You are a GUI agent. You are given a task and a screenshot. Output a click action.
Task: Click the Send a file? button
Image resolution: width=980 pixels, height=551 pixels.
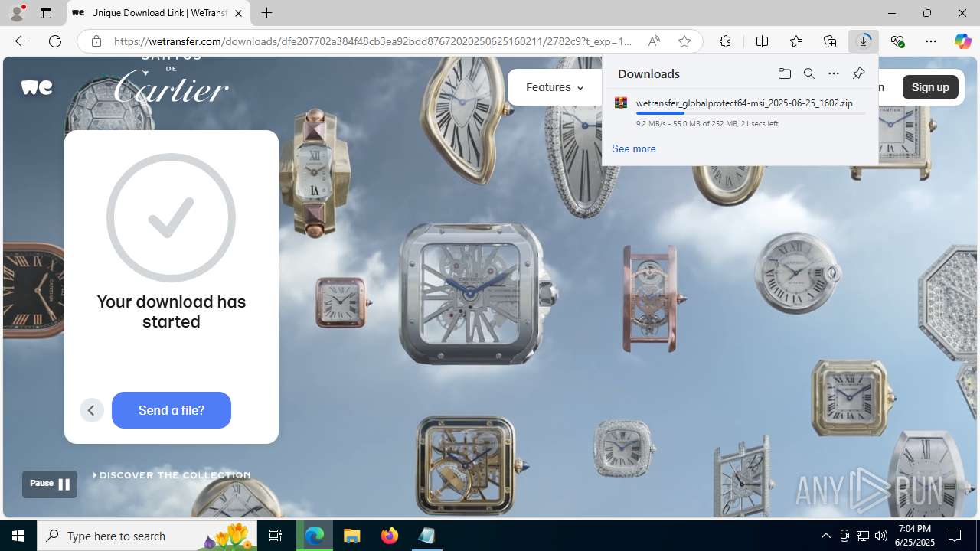pos(171,410)
